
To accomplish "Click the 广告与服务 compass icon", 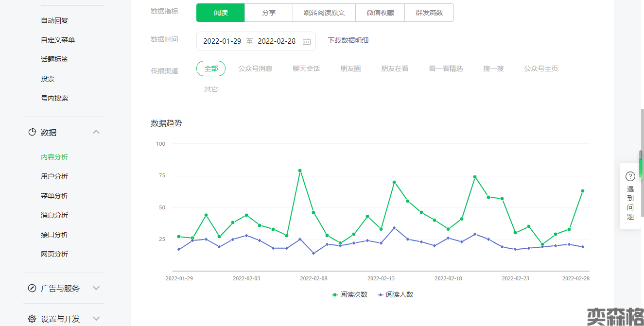I will (x=32, y=288).
